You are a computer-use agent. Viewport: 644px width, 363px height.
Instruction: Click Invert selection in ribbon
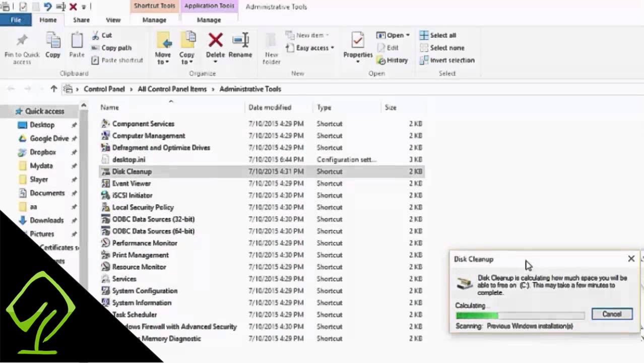(447, 60)
